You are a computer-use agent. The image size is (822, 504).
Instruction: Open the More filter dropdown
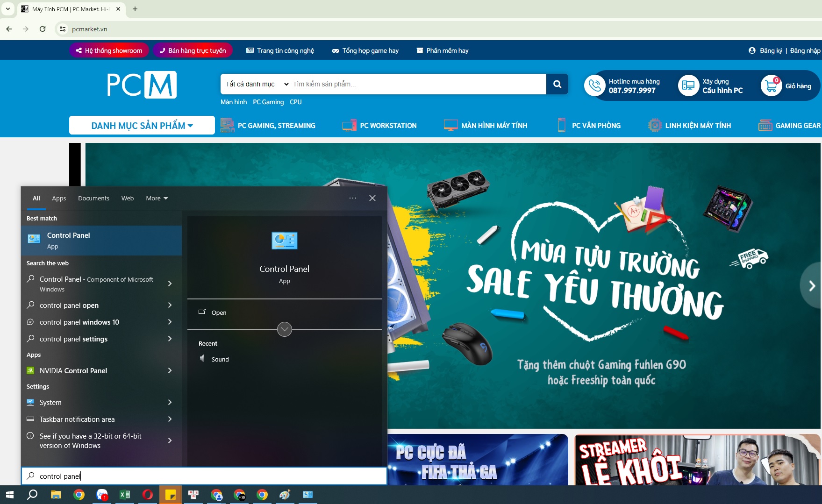[x=157, y=198]
